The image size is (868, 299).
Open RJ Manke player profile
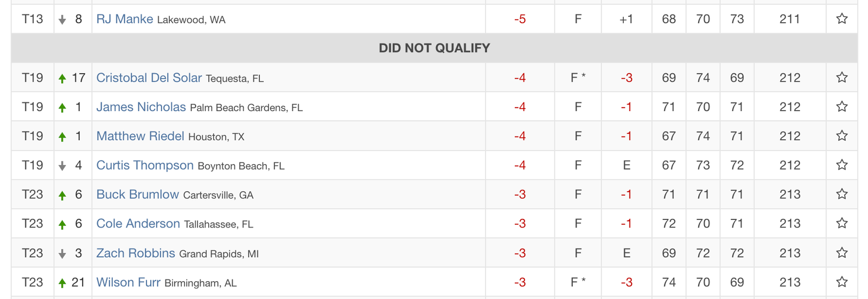pyautogui.click(x=125, y=19)
